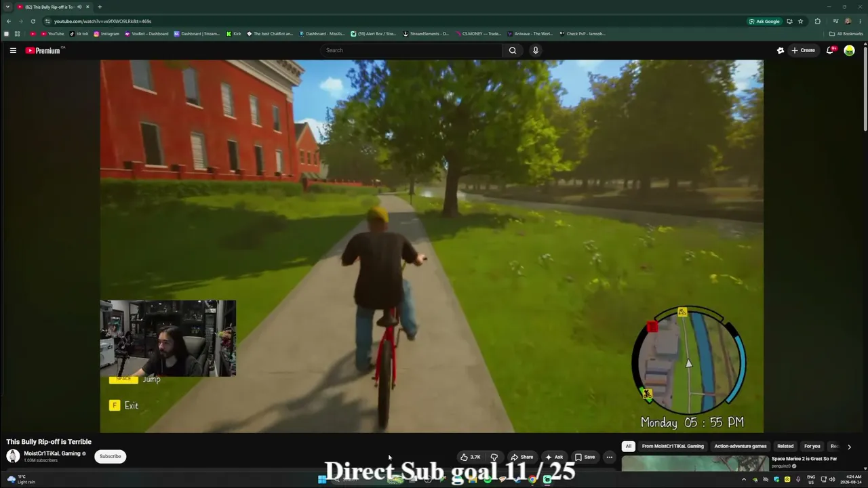The height and width of the screenshot is (488, 868).
Task: Save the video to a playlist
Action: click(x=585, y=457)
